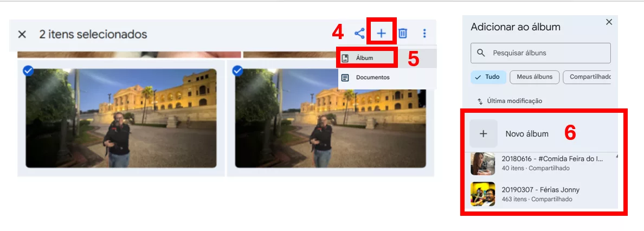This screenshot has width=644, height=231.
Task: Open the three-dot more options menu
Action: pos(424,33)
